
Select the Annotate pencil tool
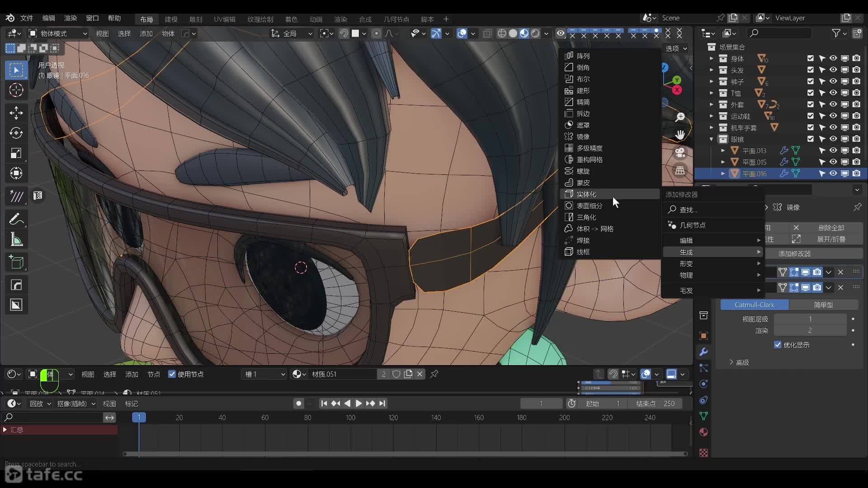pos(16,219)
